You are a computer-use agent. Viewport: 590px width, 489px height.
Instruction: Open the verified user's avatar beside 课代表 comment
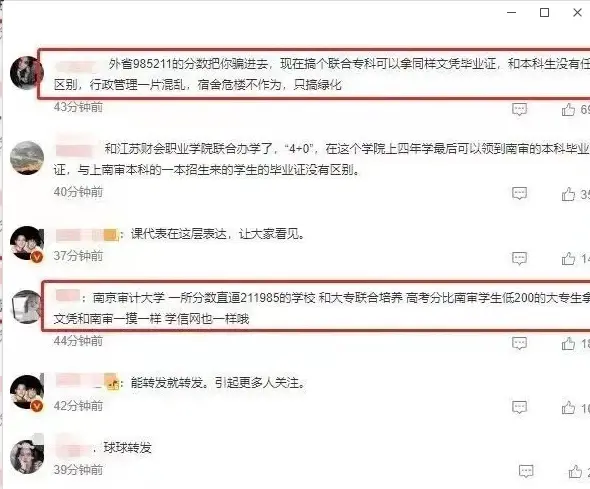(26, 243)
